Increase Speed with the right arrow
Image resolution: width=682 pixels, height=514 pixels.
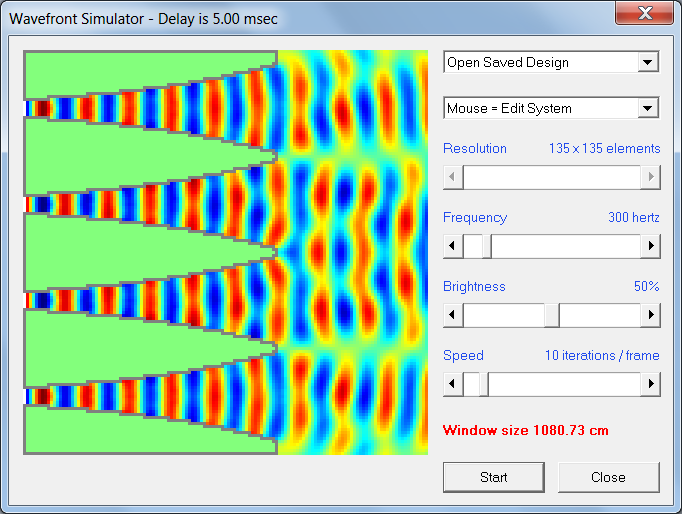(650, 384)
